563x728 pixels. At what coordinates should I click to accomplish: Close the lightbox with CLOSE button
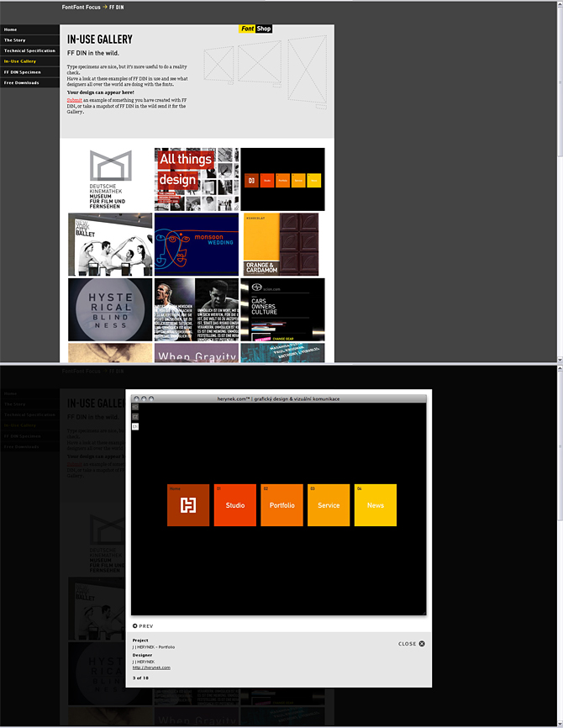click(411, 644)
